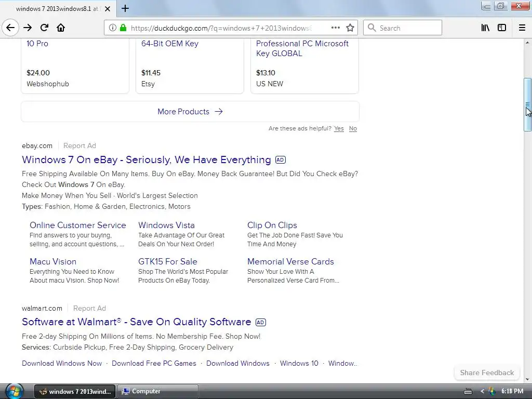The image size is (532, 399).
Task: Open Windows 10 Walmart sitelink
Action: pyautogui.click(x=299, y=363)
